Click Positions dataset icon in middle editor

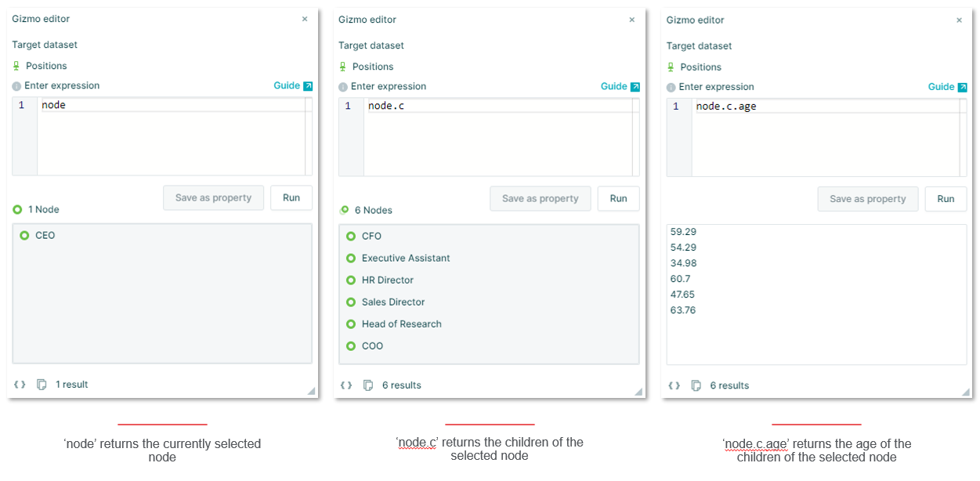point(343,67)
